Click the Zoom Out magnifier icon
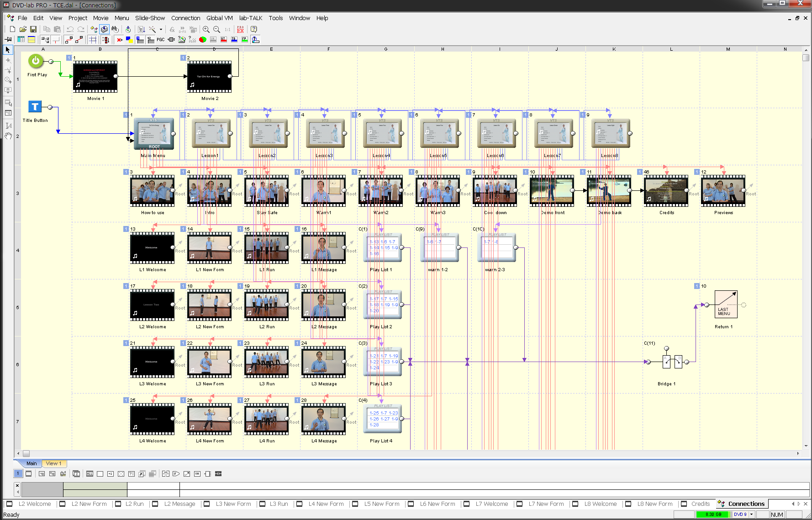812x520 pixels. [216, 29]
